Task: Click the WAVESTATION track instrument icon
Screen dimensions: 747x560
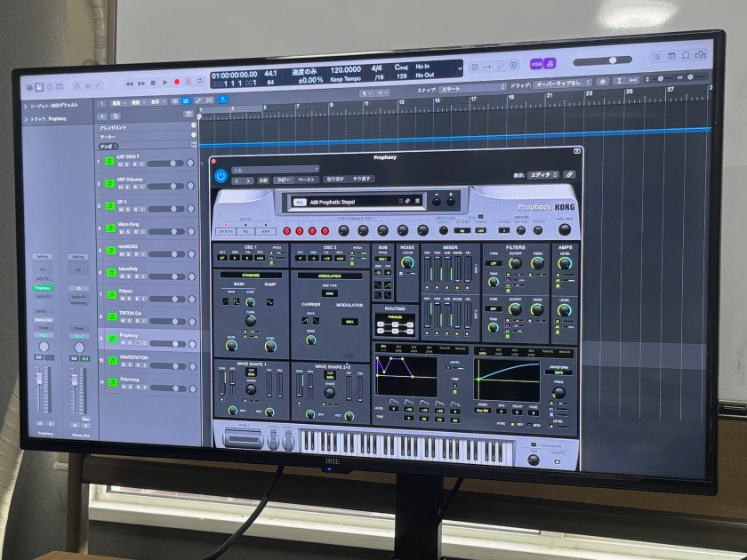Action: click(x=112, y=362)
